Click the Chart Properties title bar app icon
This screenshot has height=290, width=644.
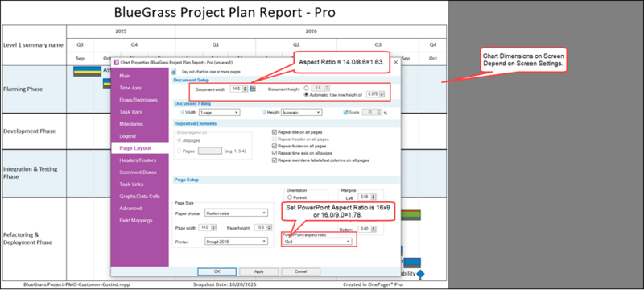pos(116,63)
